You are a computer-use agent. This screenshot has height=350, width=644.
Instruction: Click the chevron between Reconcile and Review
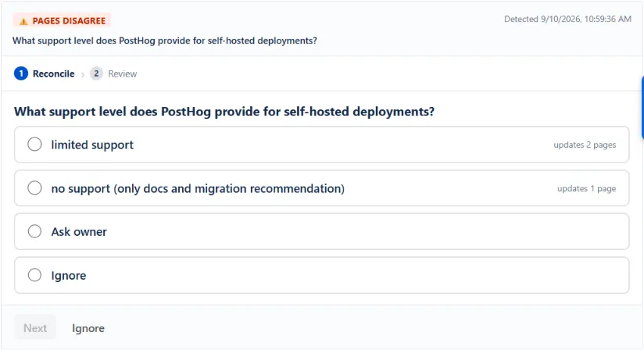coord(83,74)
